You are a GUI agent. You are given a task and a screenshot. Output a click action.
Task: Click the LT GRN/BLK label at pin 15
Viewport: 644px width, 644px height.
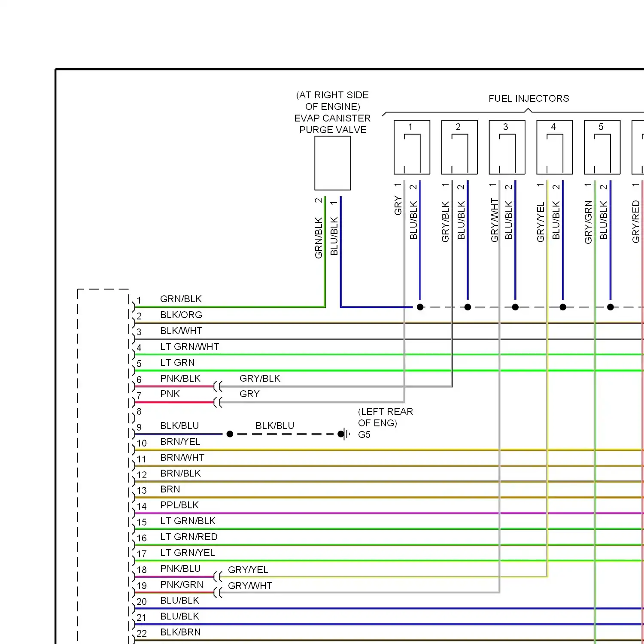188,521
